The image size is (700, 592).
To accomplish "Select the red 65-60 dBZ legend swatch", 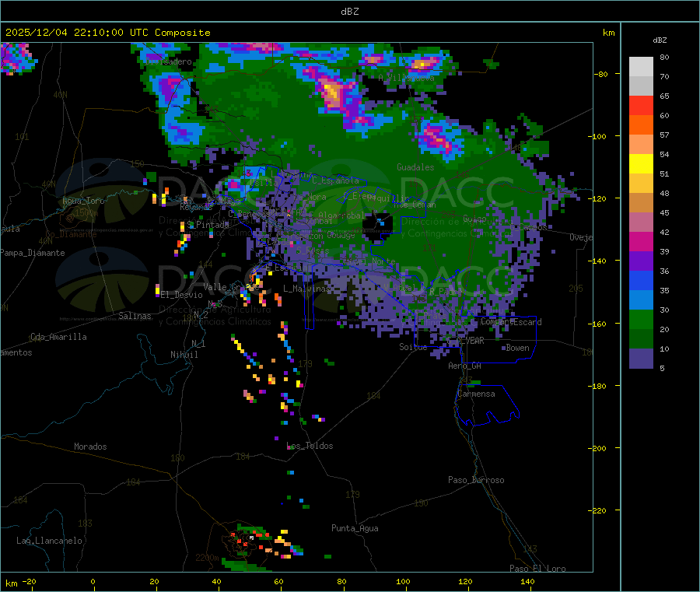I will click(641, 105).
